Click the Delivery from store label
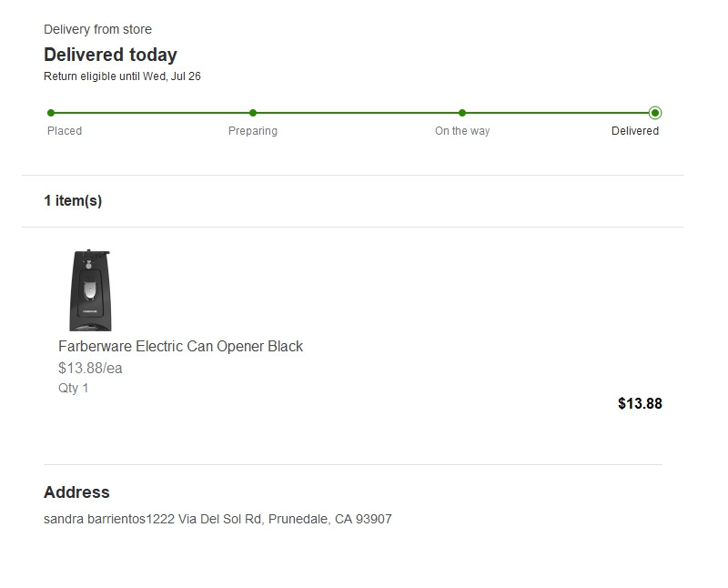The height and width of the screenshot is (588, 728). [97, 30]
